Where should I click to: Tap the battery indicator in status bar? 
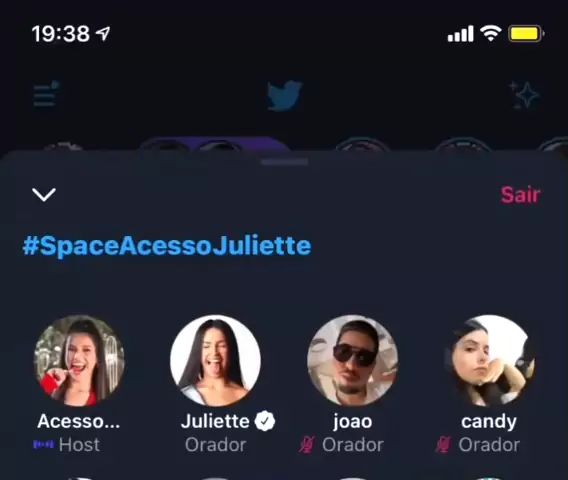click(x=526, y=34)
